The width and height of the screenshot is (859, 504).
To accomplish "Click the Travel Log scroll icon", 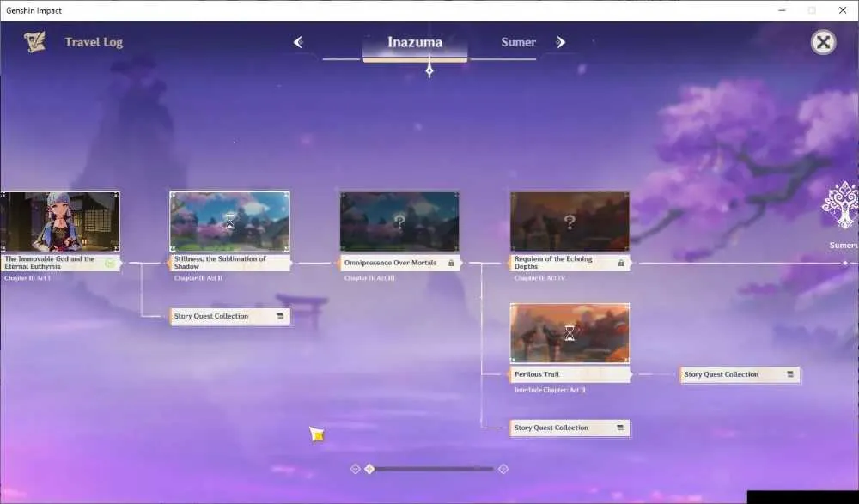I will [x=35, y=41].
